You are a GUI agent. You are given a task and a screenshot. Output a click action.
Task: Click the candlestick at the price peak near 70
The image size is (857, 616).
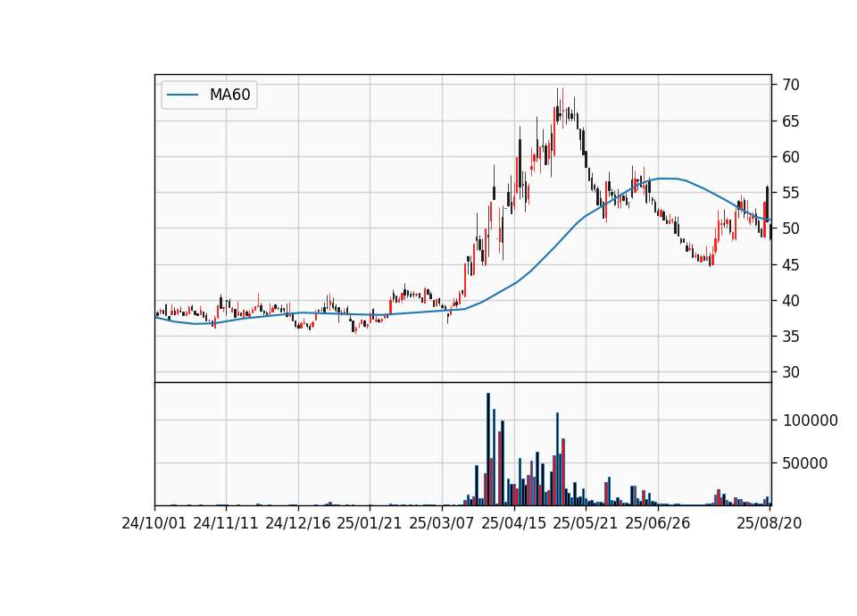point(557,108)
